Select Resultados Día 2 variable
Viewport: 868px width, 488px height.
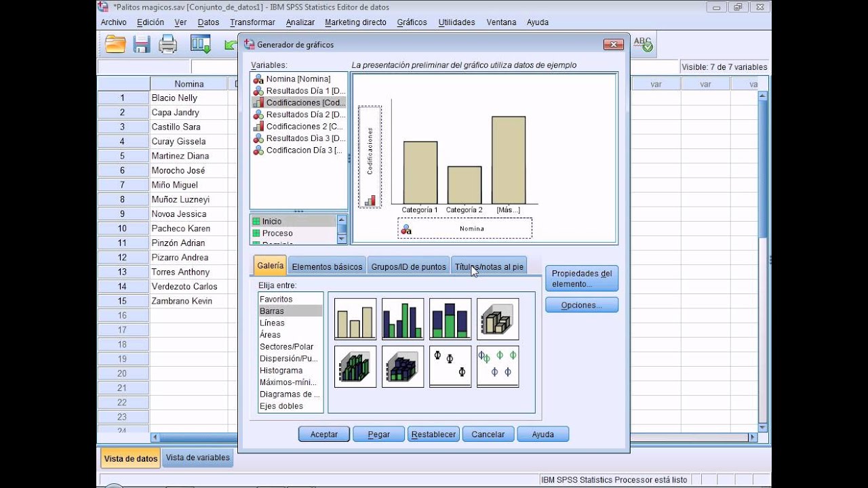click(298, 115)
